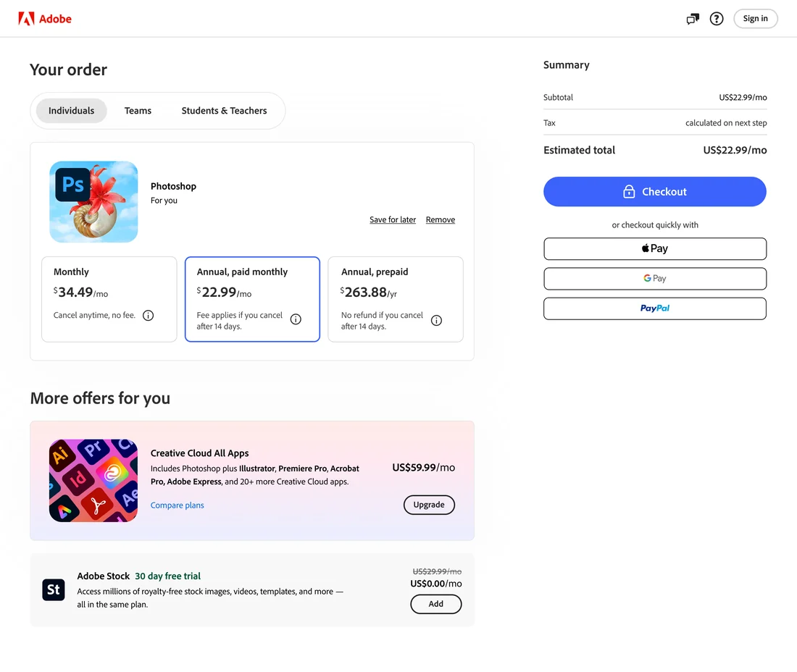
Task: Select the Monthly $34.49 plan
Action: (109, 299)
